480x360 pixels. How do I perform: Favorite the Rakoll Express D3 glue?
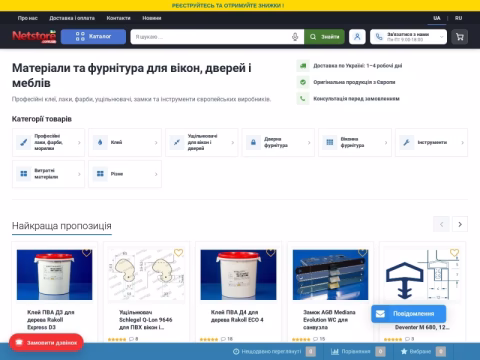87,253
